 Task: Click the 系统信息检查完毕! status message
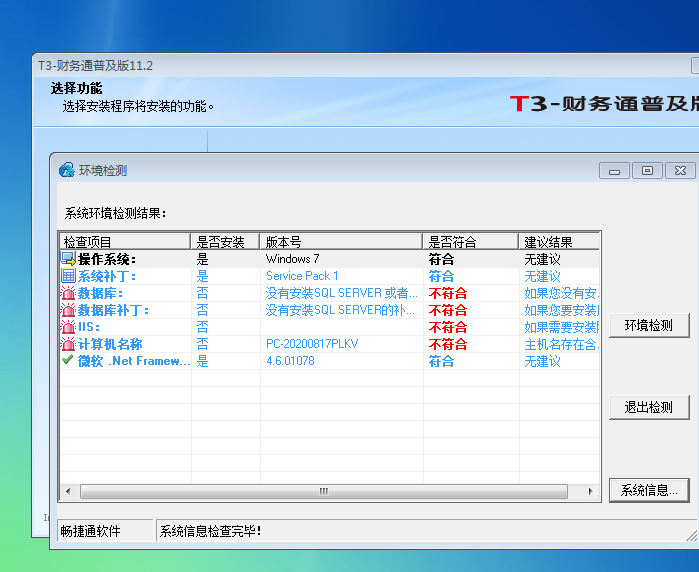click(x=210, y=531)
